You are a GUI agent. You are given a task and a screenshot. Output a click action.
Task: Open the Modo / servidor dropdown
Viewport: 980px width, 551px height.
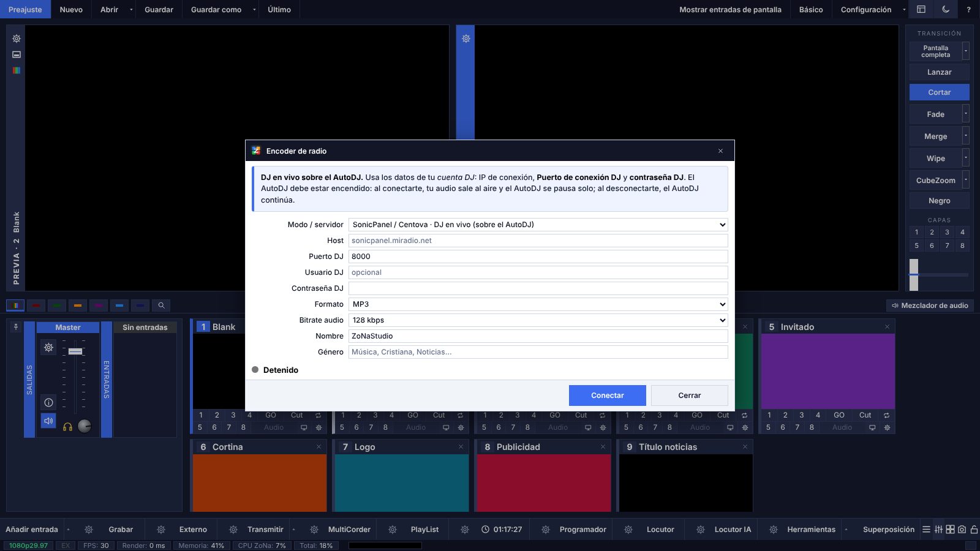[x=538, y=225]
